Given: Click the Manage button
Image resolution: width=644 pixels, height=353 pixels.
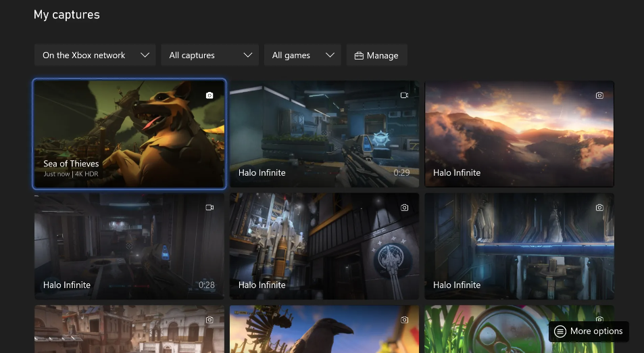Looking at the screenshot, I should [376, 55].
